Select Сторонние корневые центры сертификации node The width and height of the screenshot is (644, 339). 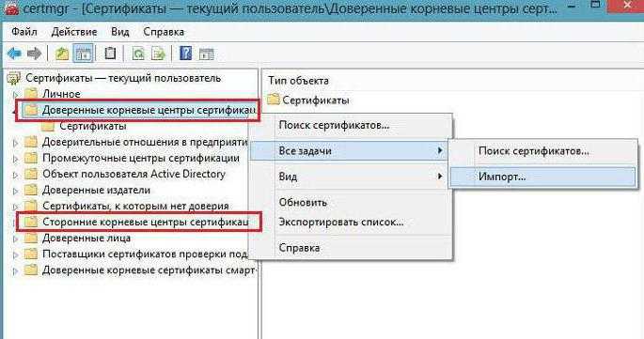coord(146,222)
